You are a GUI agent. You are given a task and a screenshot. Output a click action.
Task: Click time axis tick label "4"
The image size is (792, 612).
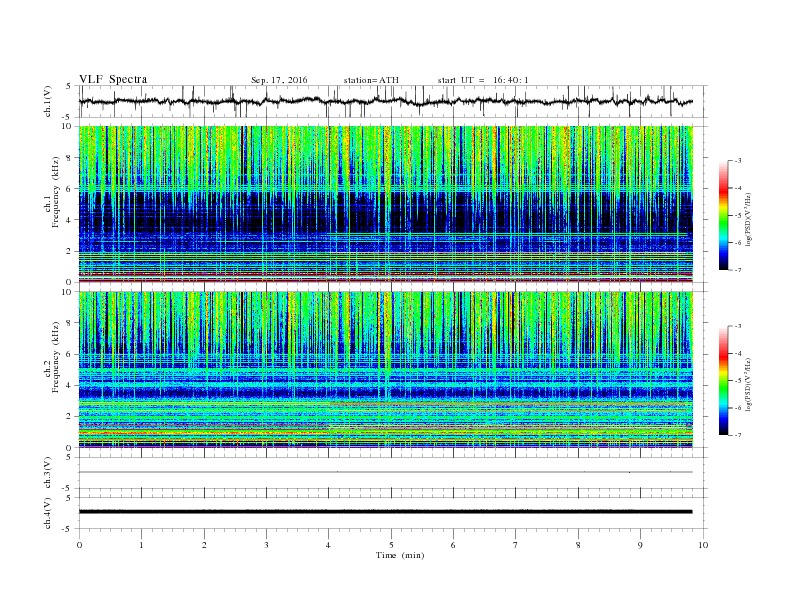328,545
